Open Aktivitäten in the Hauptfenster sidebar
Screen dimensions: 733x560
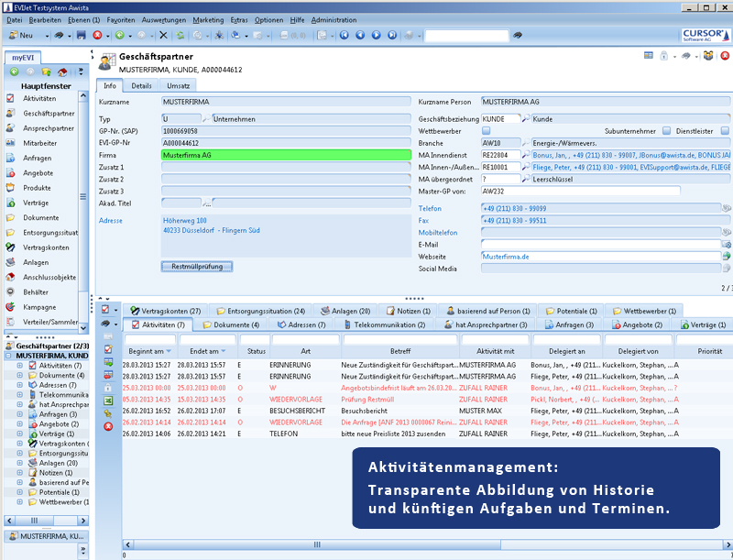click(39, 98)
